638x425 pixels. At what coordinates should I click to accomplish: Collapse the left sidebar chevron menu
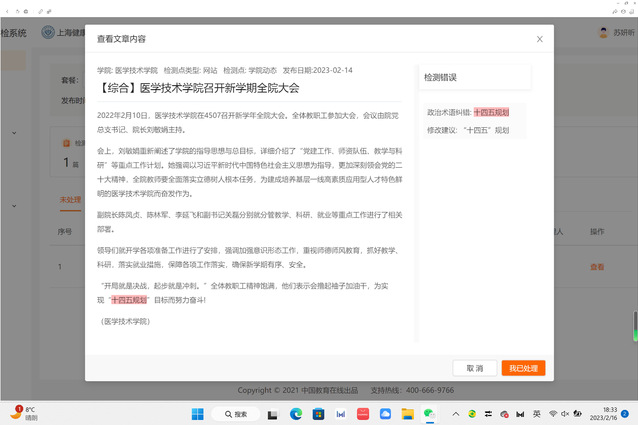point(13,132)
